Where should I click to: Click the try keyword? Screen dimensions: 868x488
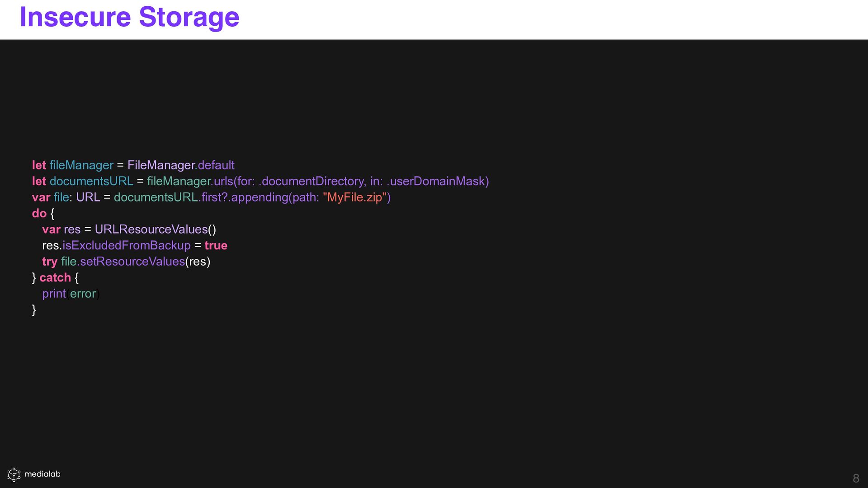pos(49,262)
